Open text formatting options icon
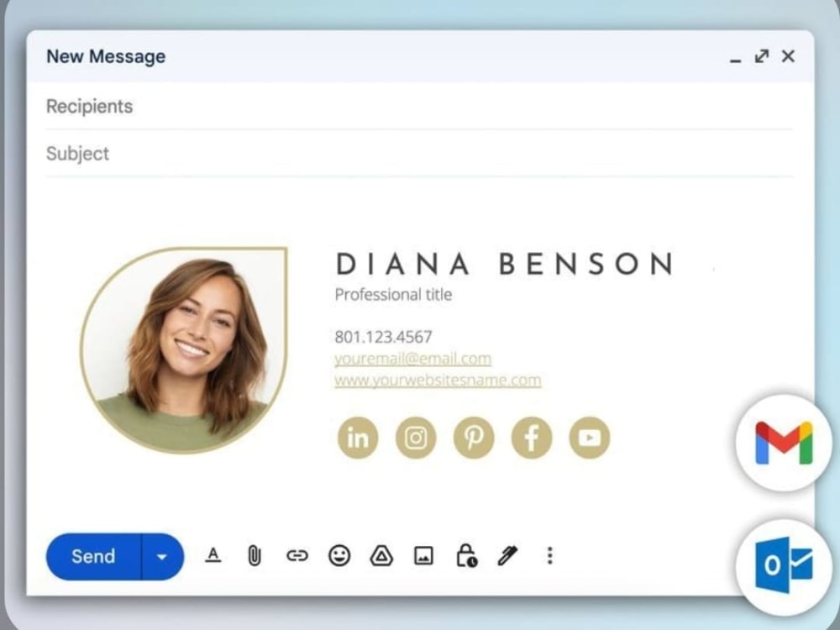The image size is (840, 630). [213, 555]
